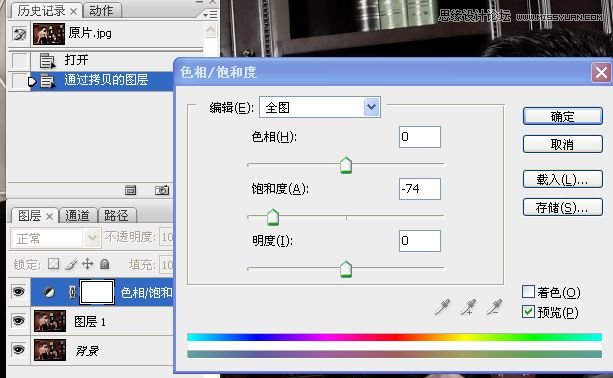Image resolution: width=613 pixels, height=378 pixels.
Task: Toggle history brush source box for 通过拷贝的图层
Action: tap(20, 81)
